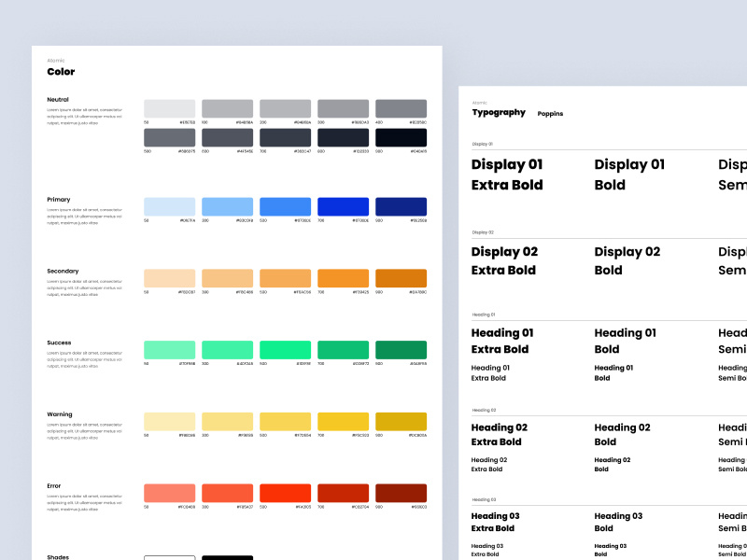Screen dimensions: 747x560
Task: Click the Color page title
Action: click(x=61, y=72)
